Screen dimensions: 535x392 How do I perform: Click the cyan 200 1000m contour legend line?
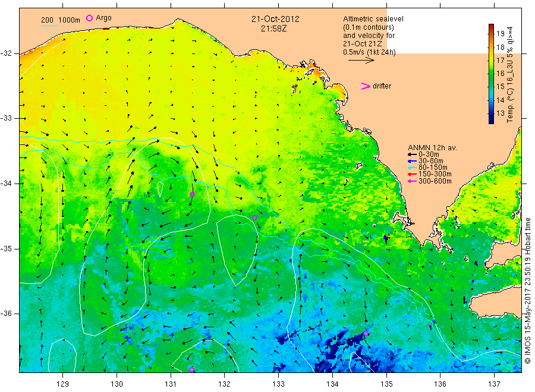click(49, 26)
